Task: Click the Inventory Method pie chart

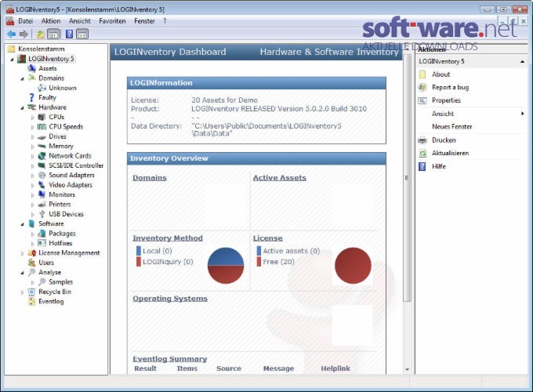Action: point(226,266)
